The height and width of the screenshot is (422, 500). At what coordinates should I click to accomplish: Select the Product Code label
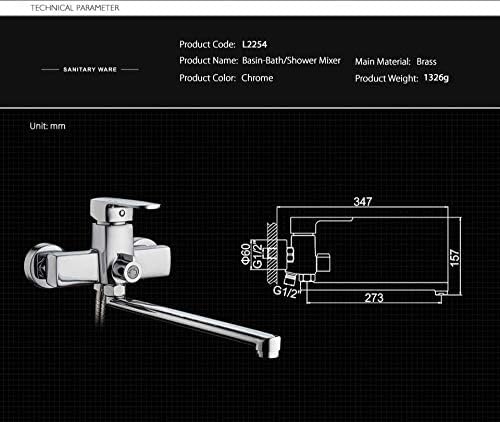[207, 44]
